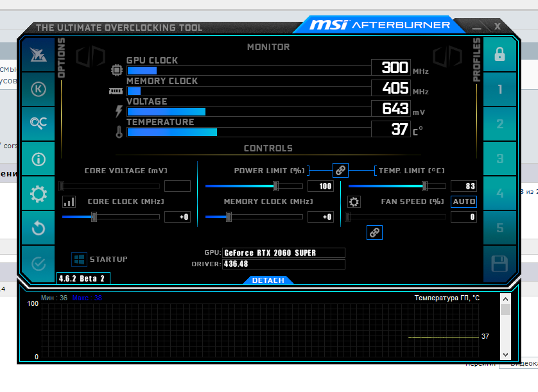Click the memory module icon beside Memory Clock
This screenshot has width=538, height=392.
(116, 91)
